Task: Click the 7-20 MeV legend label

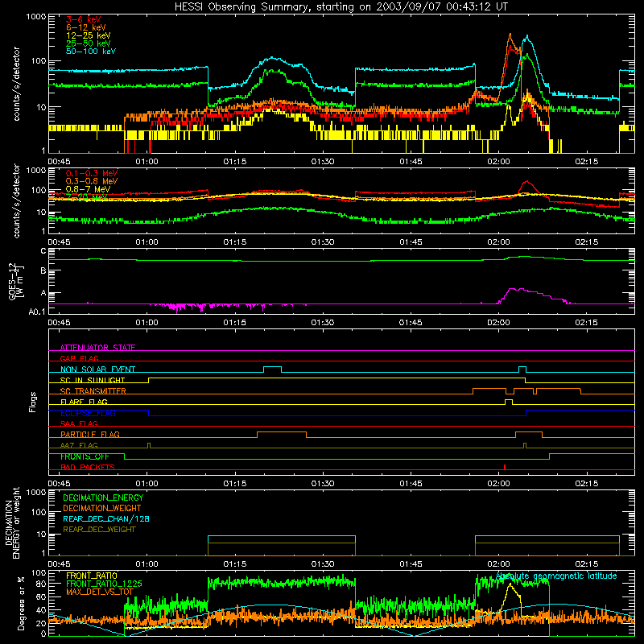Action: coord(85,197)
